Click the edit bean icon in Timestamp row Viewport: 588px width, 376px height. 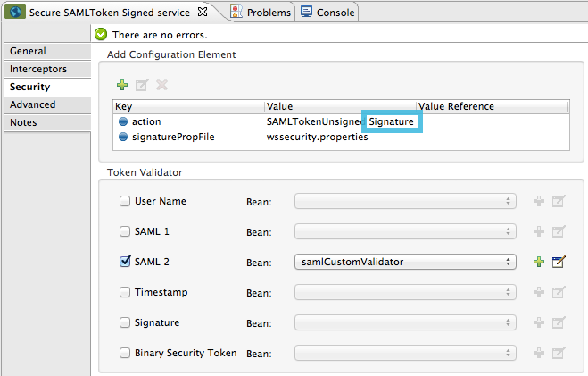coord(559,292)
